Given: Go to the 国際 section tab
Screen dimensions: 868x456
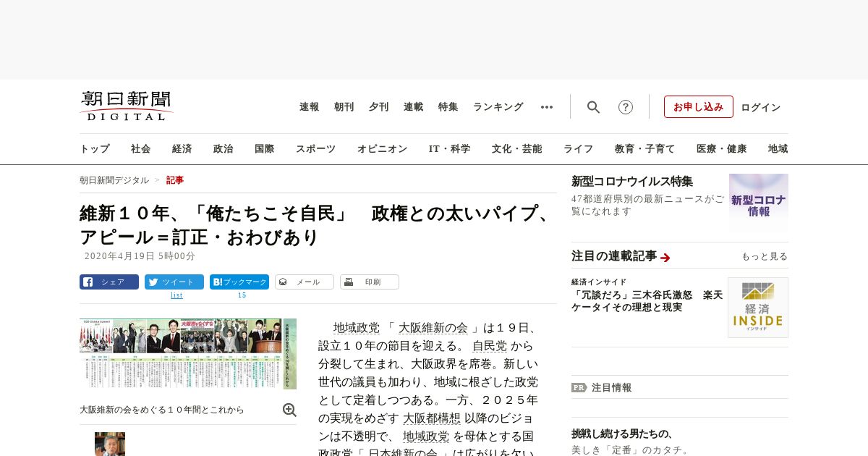Looking at the screenshot, I should click(x=265, y=149).
